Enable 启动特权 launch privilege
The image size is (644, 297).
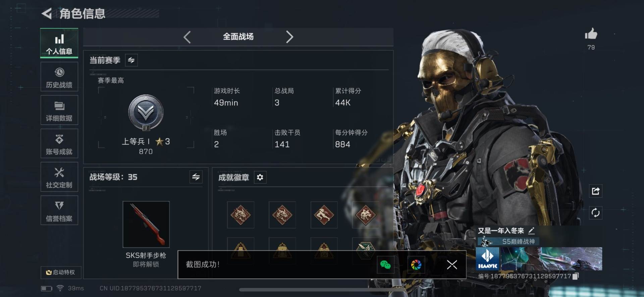click(61, 272)
